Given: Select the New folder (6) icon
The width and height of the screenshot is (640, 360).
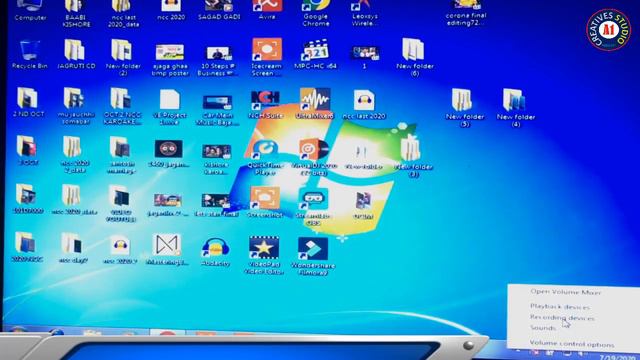Looking at the screenshot, I should 414,58.
